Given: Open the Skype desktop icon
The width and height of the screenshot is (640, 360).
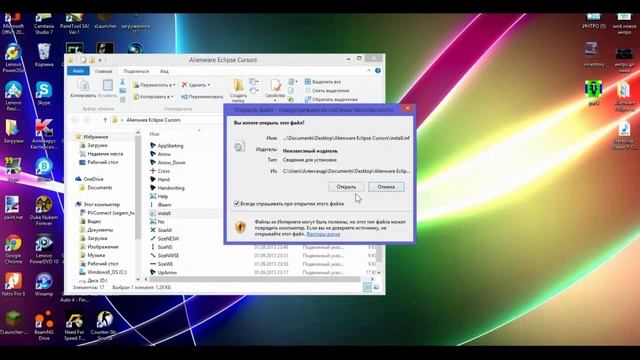Looking at the screenshot, I should [44, 93].
